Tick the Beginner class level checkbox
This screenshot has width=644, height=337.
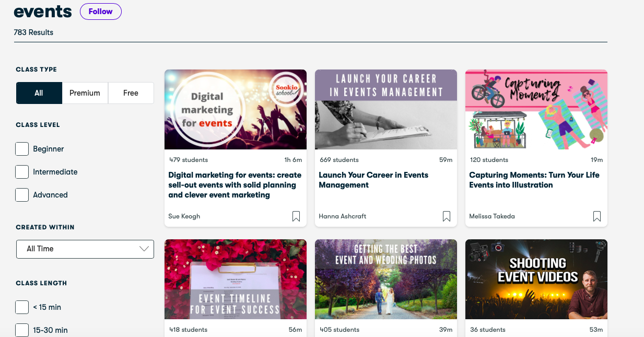point(22,149)
